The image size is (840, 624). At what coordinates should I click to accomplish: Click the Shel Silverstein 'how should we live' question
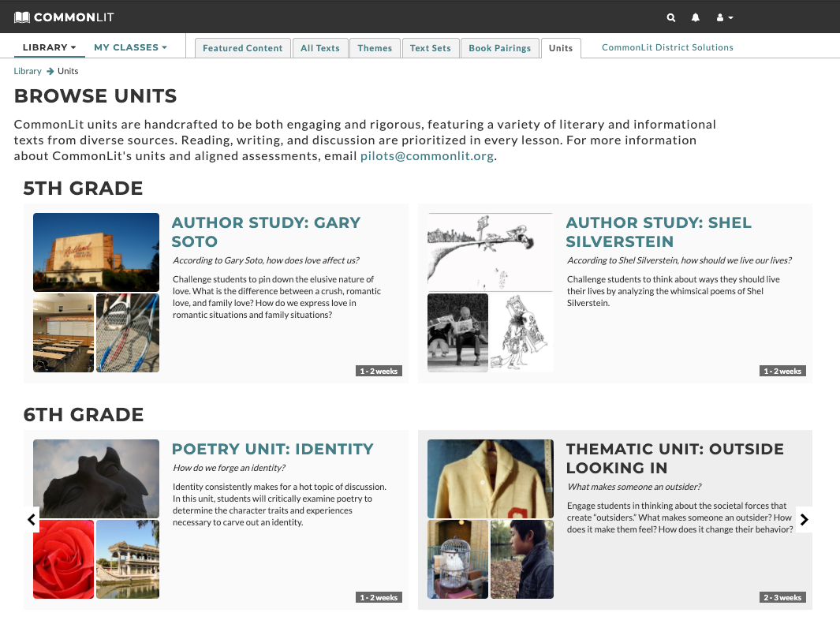679,260
